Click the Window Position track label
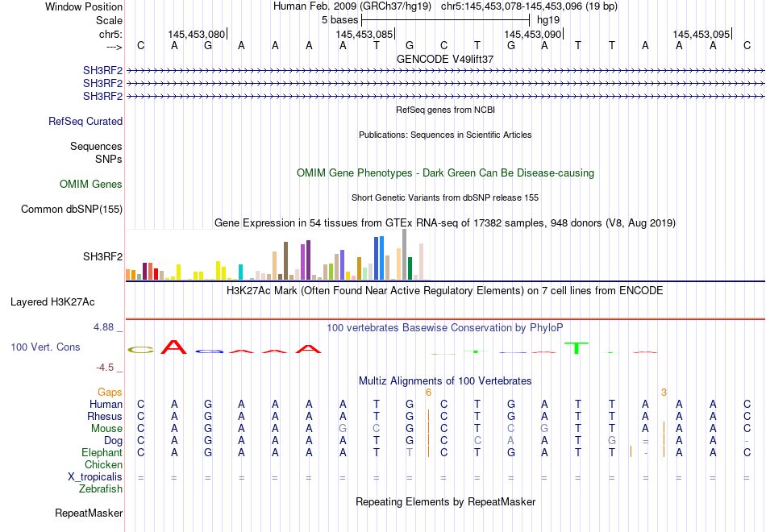This screenshot has width=766, height=532. click(x=84, y=6)
